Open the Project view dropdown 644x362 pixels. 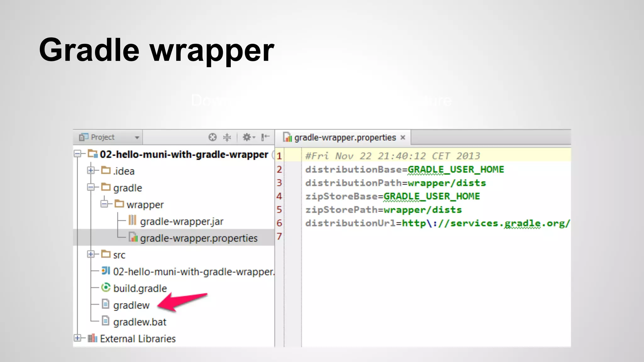point(137,138)
